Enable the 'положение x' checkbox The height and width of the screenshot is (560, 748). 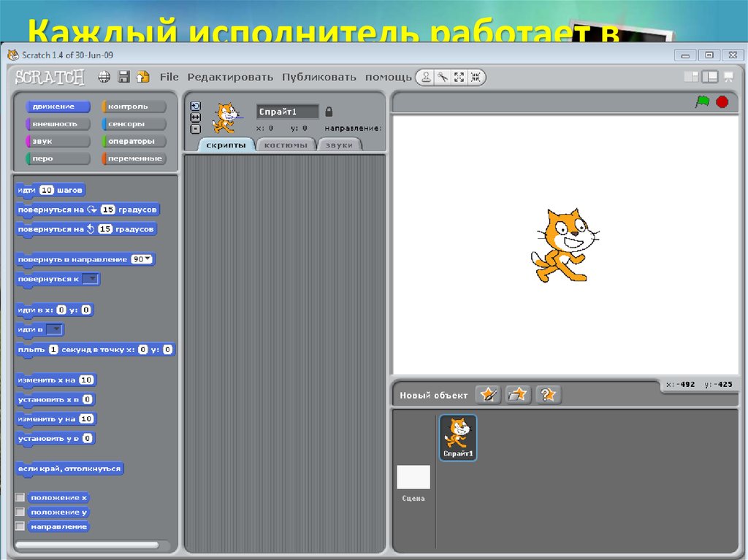click(20, 497)
